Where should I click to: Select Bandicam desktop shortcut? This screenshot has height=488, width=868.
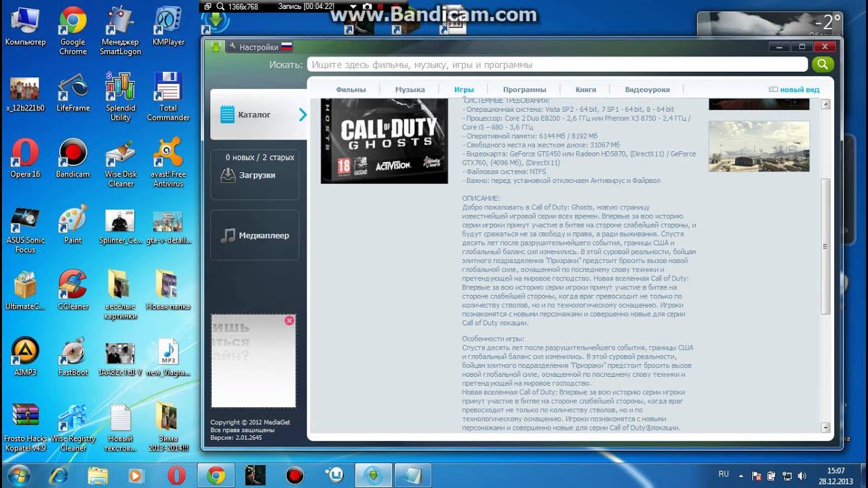73,159
